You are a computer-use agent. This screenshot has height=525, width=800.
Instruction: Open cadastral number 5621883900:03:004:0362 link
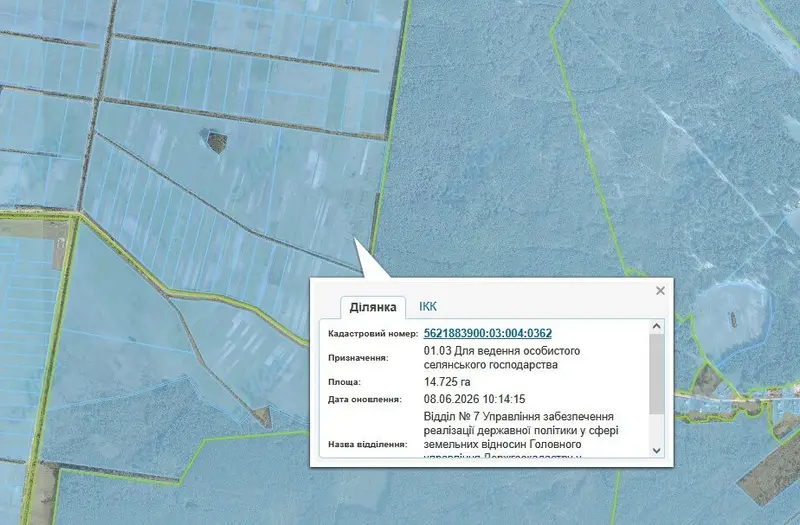tap(488, 333)
